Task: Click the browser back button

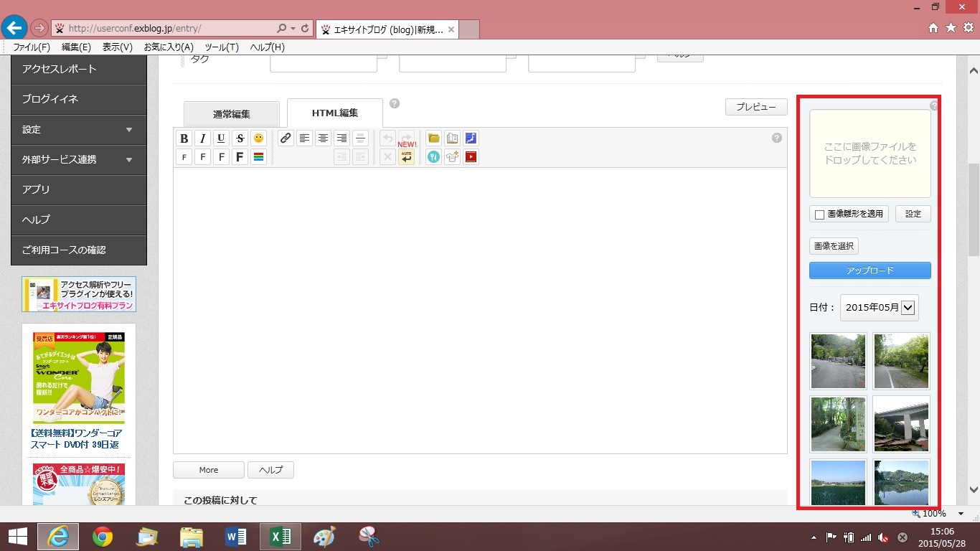Action: tap(14, 28)
